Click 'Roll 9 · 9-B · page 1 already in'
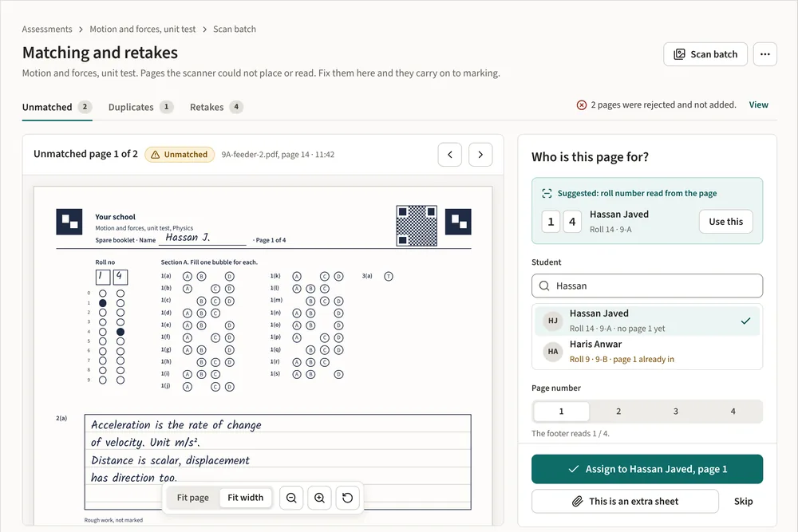The height and width of the screenshot is (532, 798). [622, 359]
